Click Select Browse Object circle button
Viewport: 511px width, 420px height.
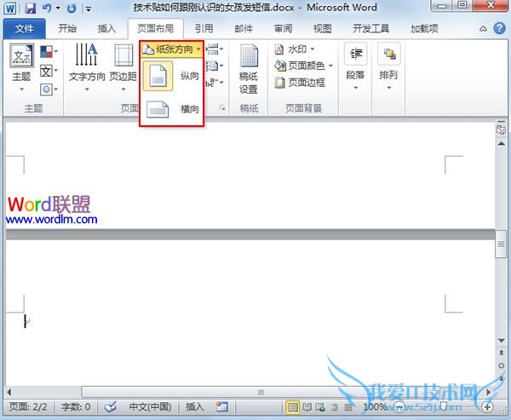click(502, 365)
